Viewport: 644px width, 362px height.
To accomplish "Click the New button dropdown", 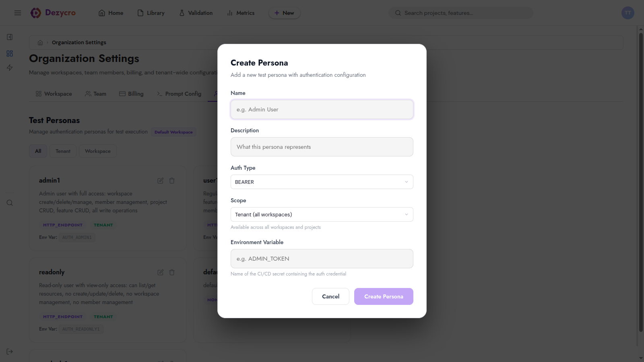I will 284,13.
